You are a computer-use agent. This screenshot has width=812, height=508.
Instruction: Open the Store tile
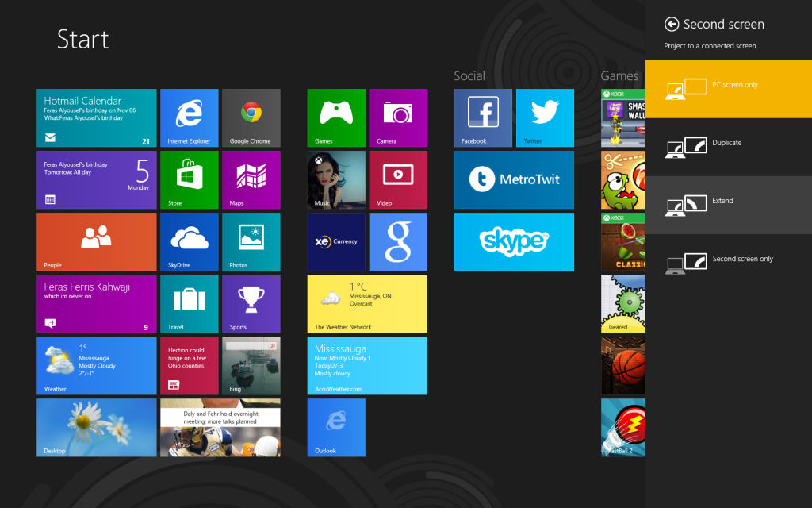click(x=189, y=180)
